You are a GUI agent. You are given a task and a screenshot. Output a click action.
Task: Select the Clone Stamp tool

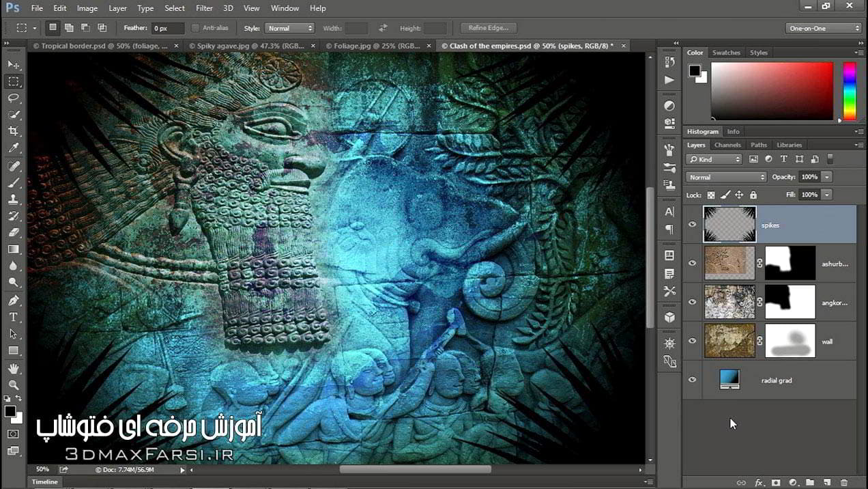tap(14, 199)
